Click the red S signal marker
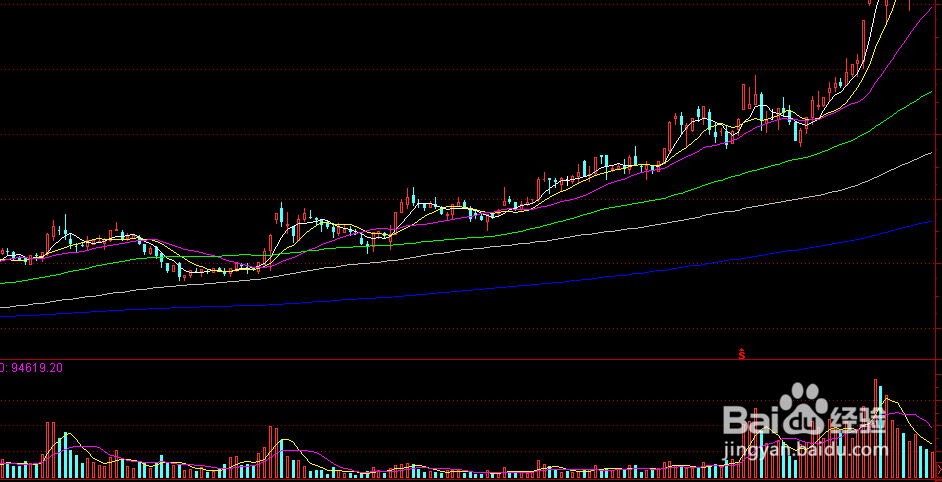This screenshot has height=482, width=942. [x=741, y=354]
